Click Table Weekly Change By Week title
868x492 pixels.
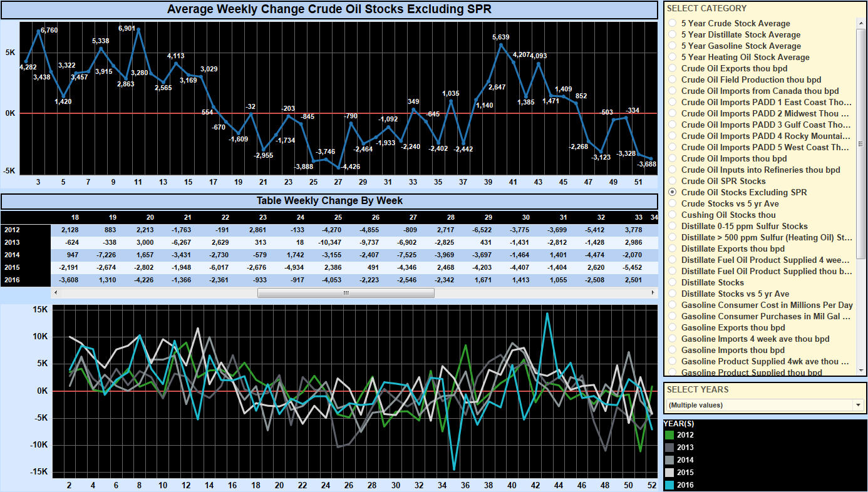[x=329, y=201]
